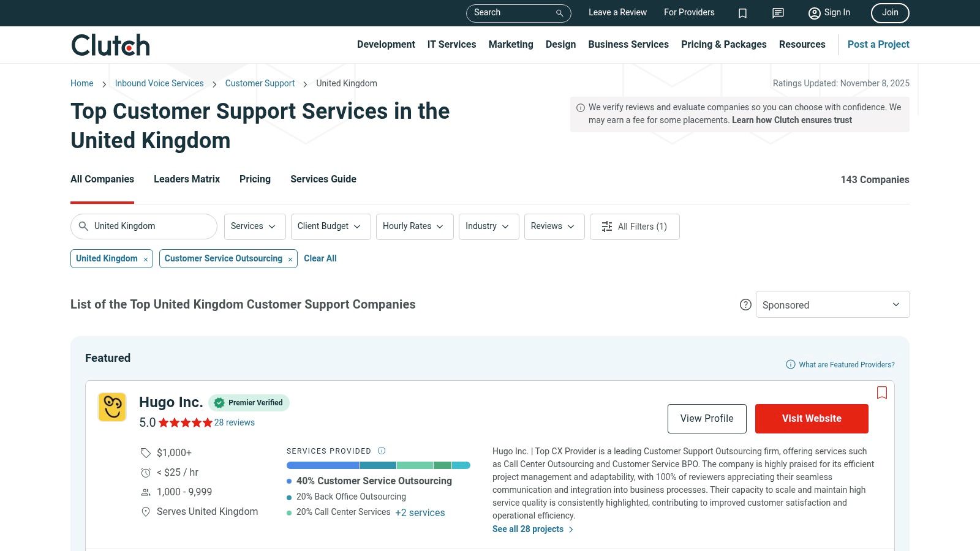This screenshot has width=980, height=551.
Task: Click Premier Verified badge for Hugo Inc.
Action: pos(249,402)
